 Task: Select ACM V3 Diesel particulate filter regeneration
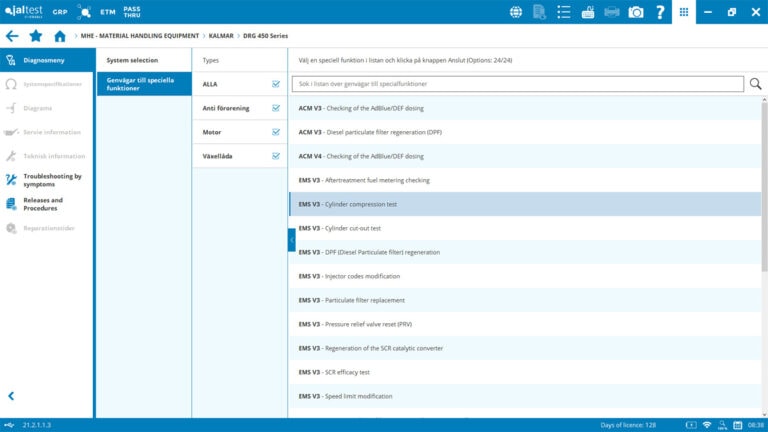click(525, 132)
